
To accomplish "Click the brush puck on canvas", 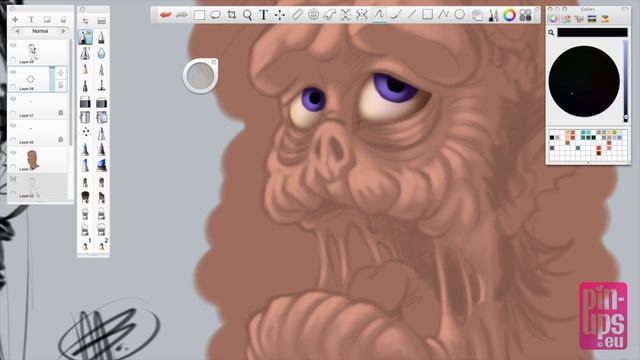I will tap(200, 76).
